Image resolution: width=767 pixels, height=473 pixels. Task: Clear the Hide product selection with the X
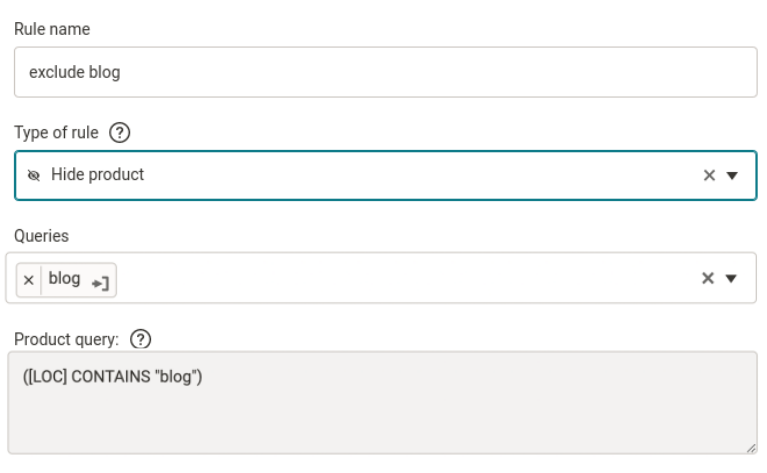pyautogui.click(x=709, y=175)
